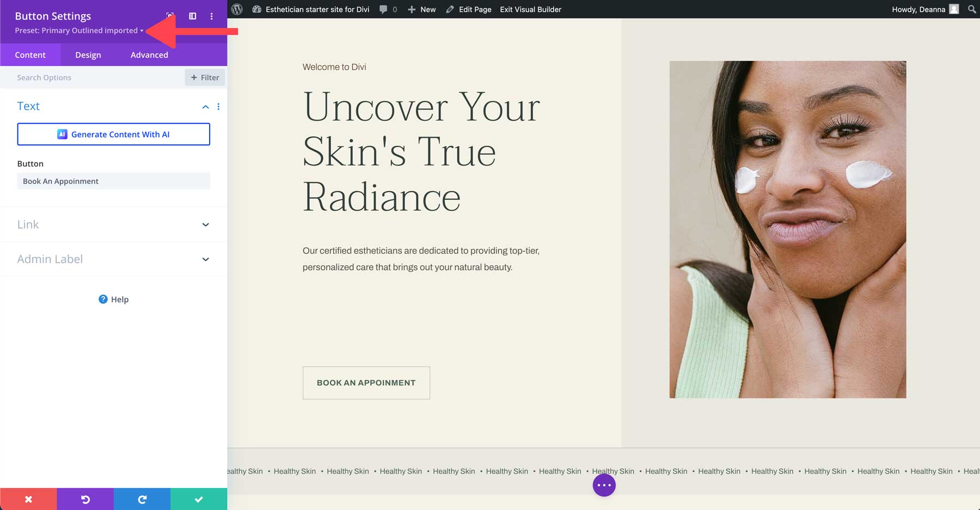The image size is (980, 510).
Task: Expand the settings modal to fullscreen
Action: 170,16
